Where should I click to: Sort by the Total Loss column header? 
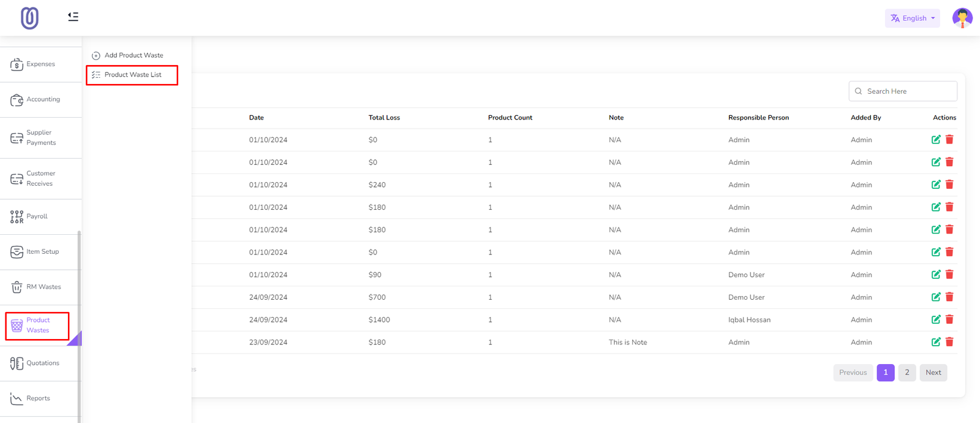click(384, 118)
